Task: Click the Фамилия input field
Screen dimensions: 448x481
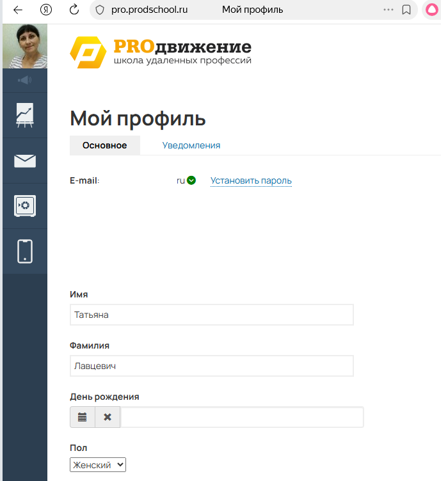Action: 211,366
